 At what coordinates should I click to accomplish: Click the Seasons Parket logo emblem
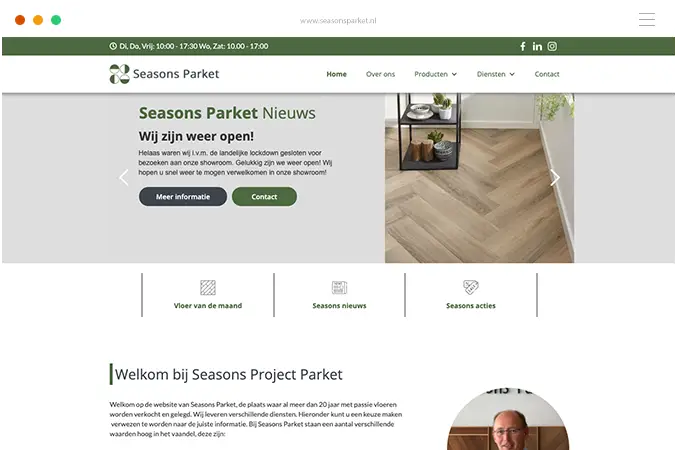point(120,74)
